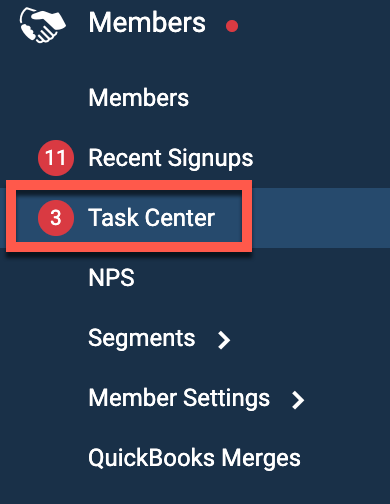The width and height of the screenshot is (390, 504).
Task: Click the word Merges in QuickBooks Merges
Action: (261, 459)
